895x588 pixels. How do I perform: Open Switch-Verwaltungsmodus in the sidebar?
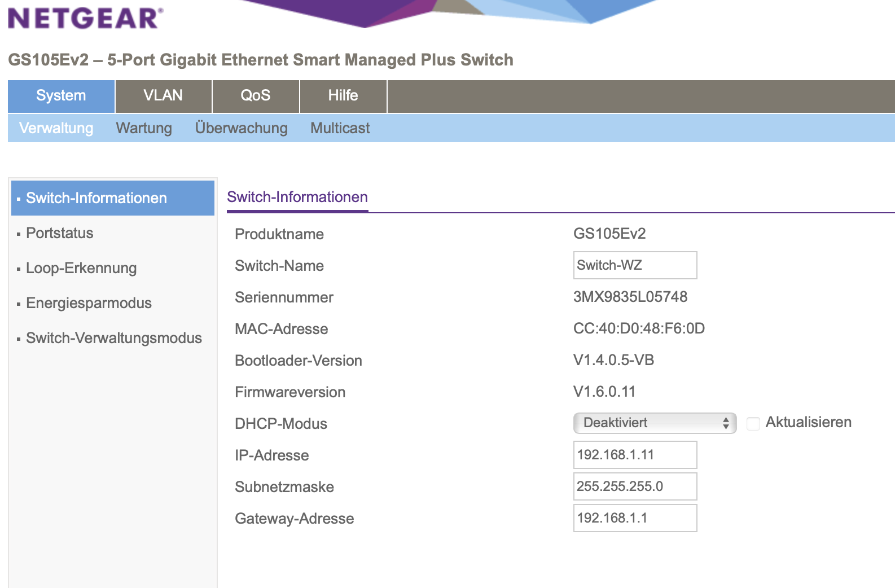[114, 338]
